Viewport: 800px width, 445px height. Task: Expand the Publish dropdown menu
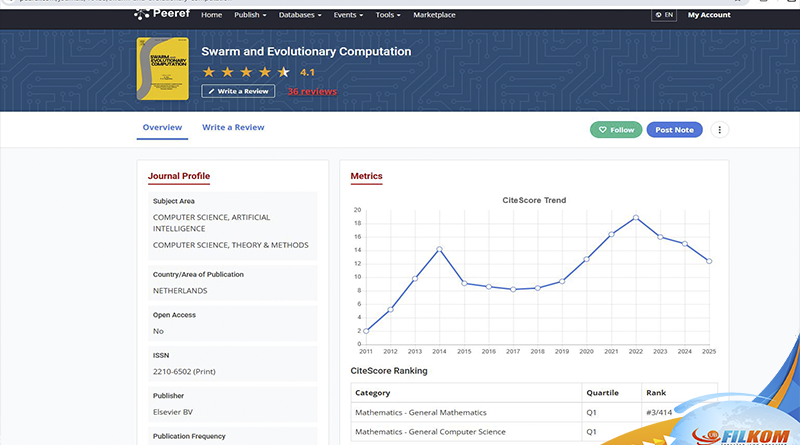250,15
